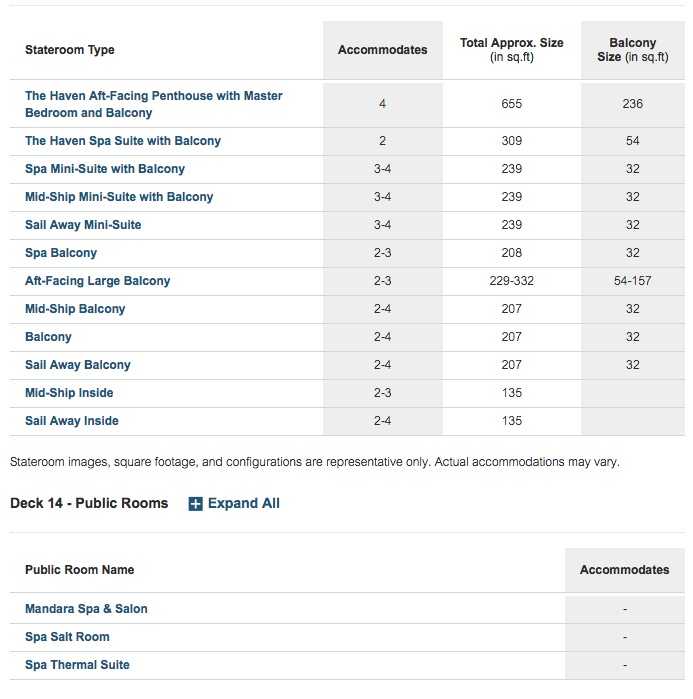Viewport: 693px width, 699px height.
Task: Click the Total Approx. Size column header
Action: pyautogui.click(x=512, y=50)
